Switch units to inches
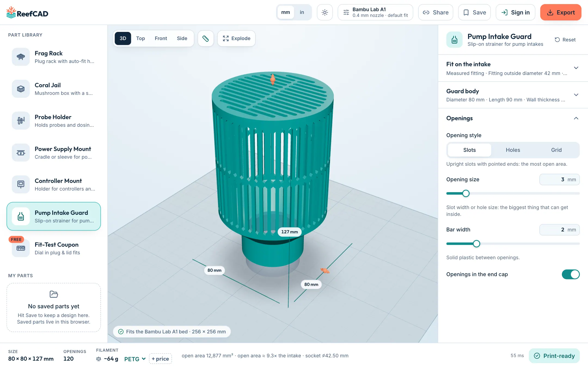This screenshot has height=368, width=588. (x=302, y=12)
